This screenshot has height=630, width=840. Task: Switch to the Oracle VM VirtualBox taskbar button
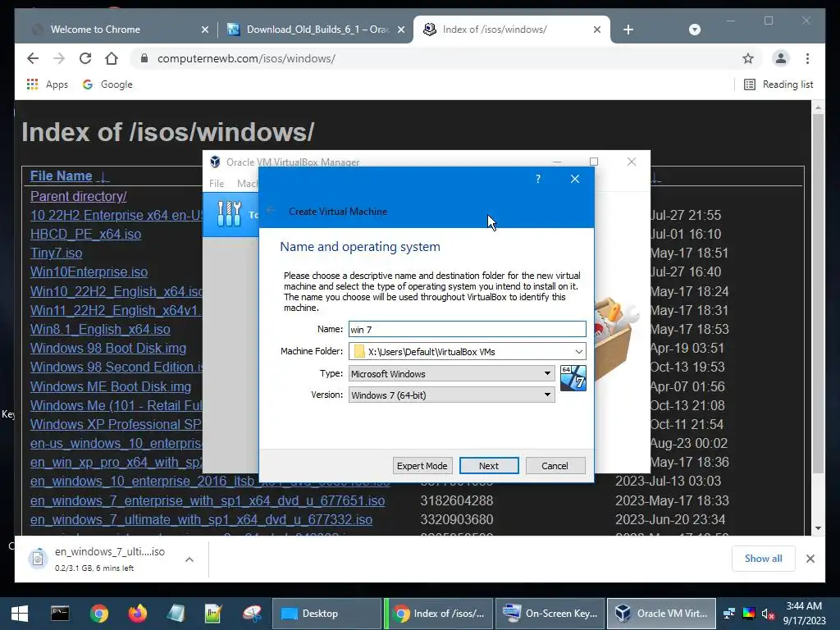point(661,614)
